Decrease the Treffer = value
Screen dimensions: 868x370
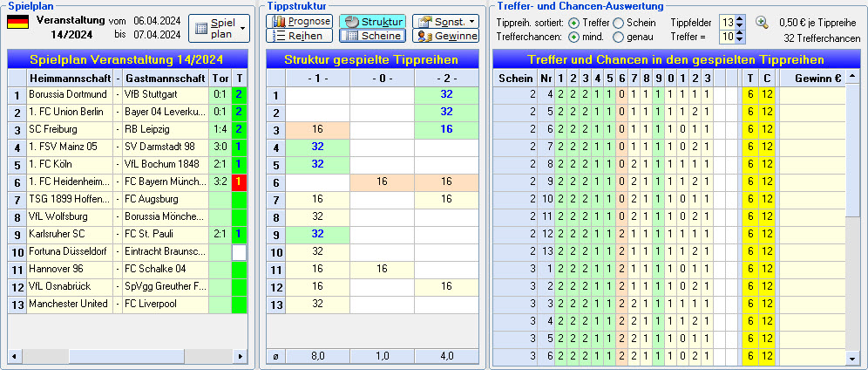[x=741, y=40]
